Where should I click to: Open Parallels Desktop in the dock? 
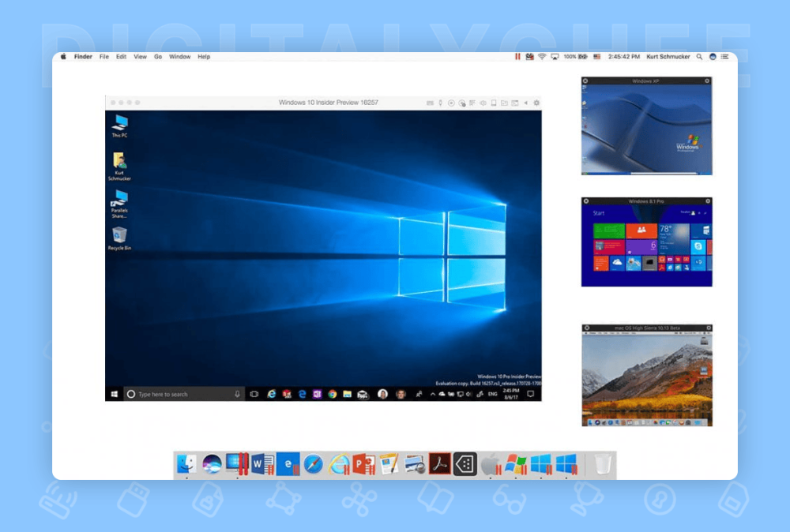(237, 464)
